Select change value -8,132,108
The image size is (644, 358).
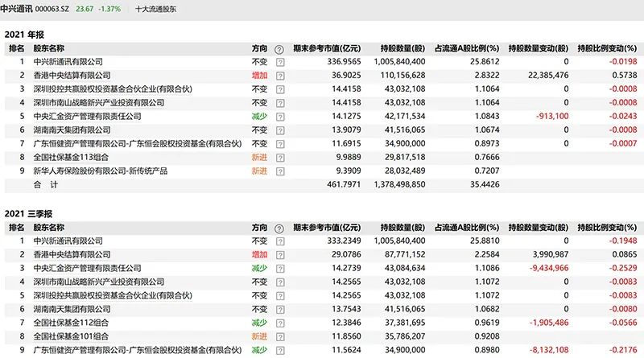click(x=549, y=350)
